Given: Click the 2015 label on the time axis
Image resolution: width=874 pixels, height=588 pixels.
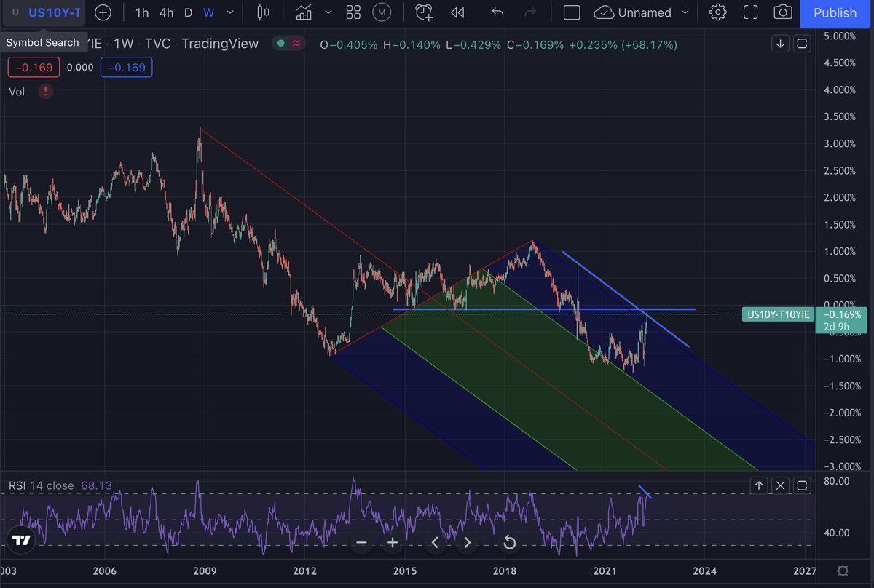Looking at the screenshot, I should (405, 571).
